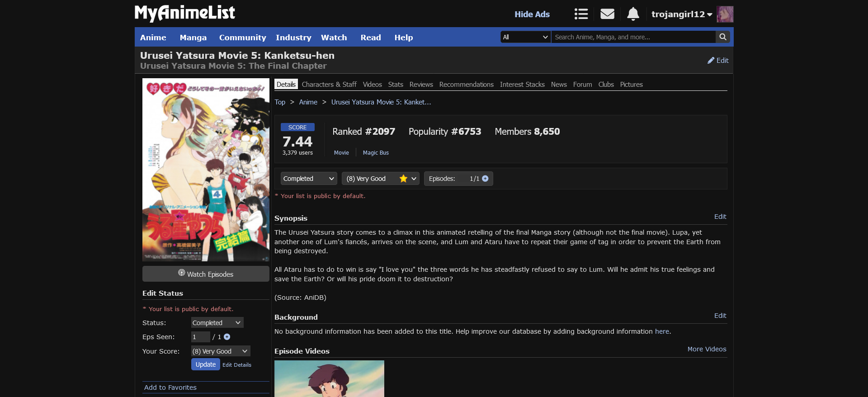Increment episodes with plus icon beside 1/1
This screenshot has height=397, width=868.
click(x=485, y=179)
